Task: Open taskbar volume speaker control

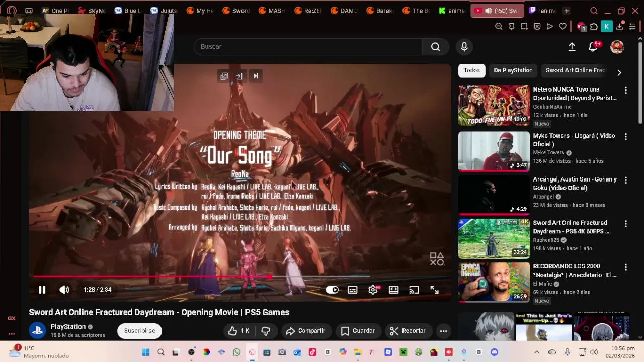Action: (x=594, y=352)
